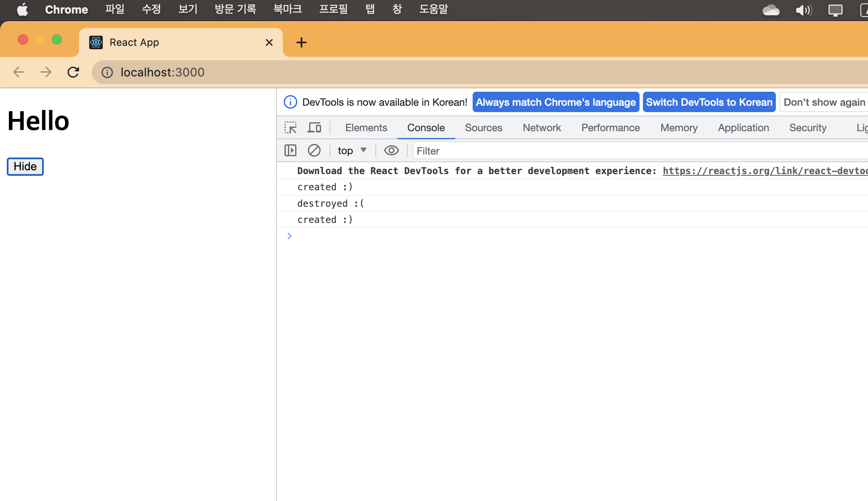868x501 pixels.
Task: Click the browser forward arrow
Action: click(x=46, y=72)
